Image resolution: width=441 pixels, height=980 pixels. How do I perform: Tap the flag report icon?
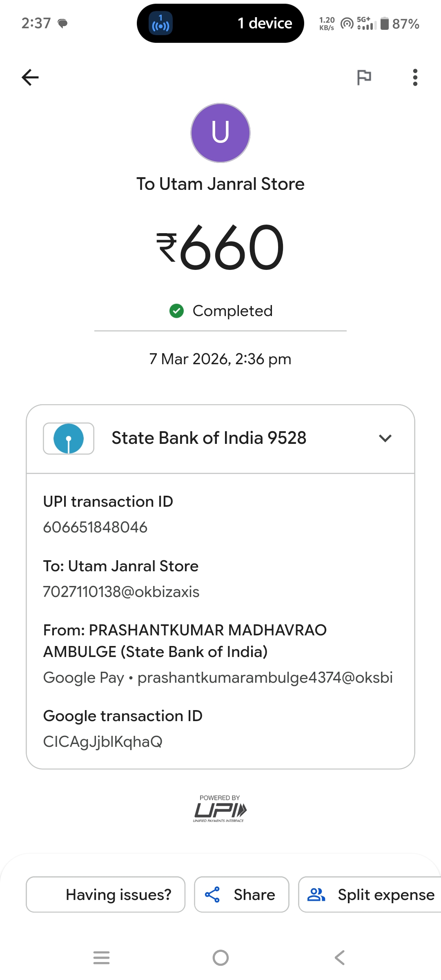(364, 77)
